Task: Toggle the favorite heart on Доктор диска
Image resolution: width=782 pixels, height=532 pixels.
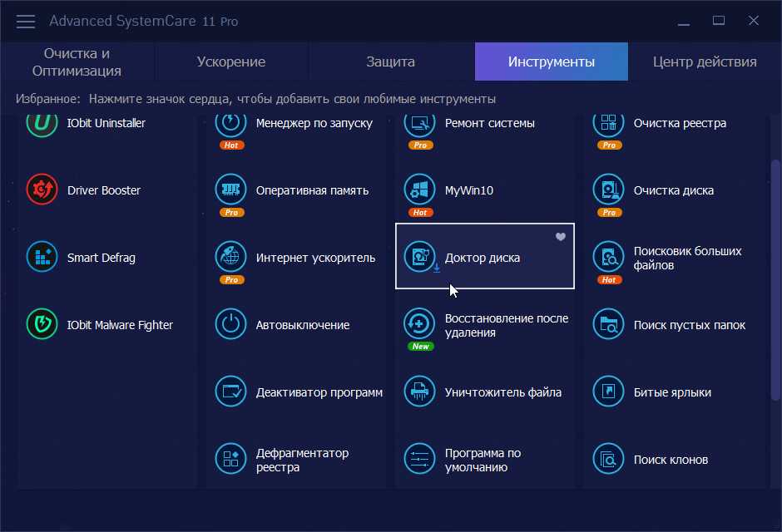Action: pos(561,237)
